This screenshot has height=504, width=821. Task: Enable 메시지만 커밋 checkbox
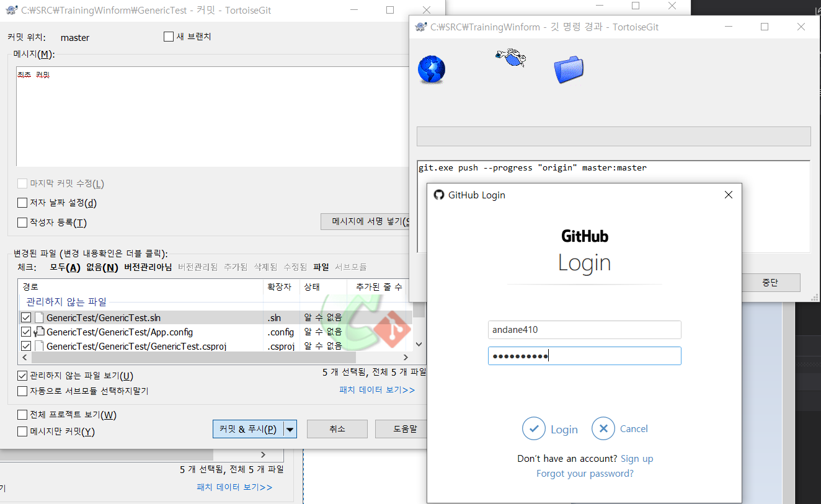(22, 431)
